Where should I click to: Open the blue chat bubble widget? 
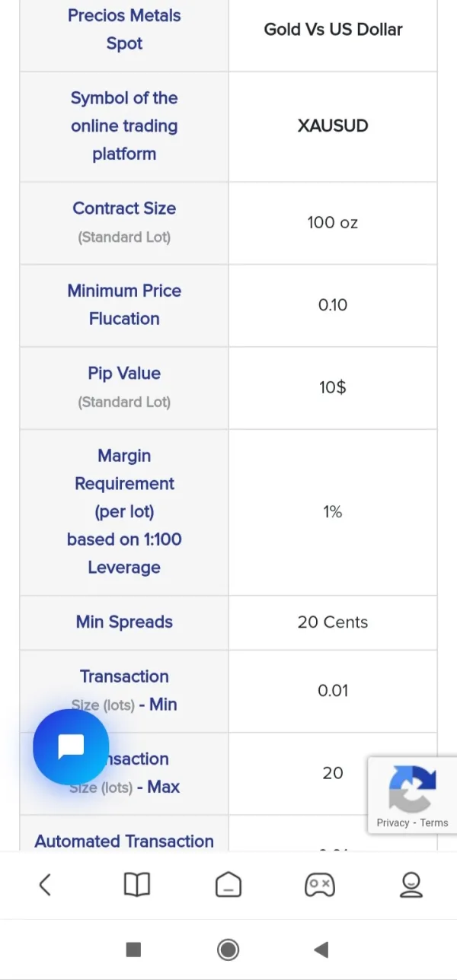(71, 746)
